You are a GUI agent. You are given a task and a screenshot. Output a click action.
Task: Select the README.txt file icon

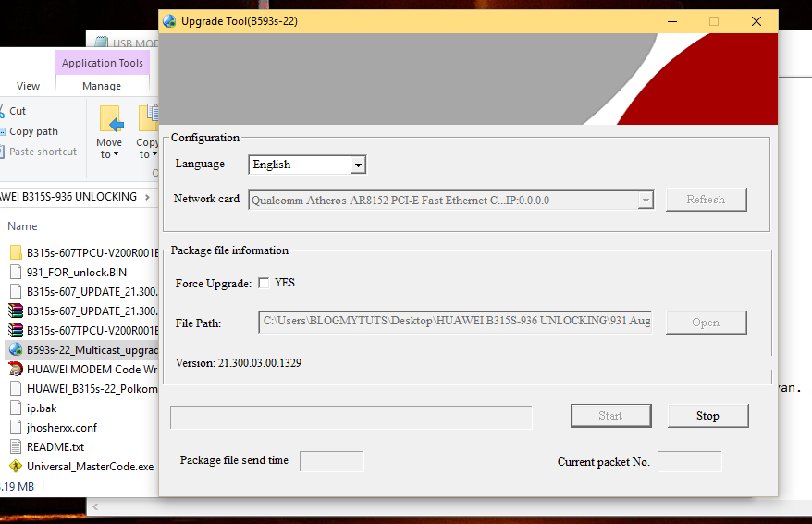click(x=16, y=447)
